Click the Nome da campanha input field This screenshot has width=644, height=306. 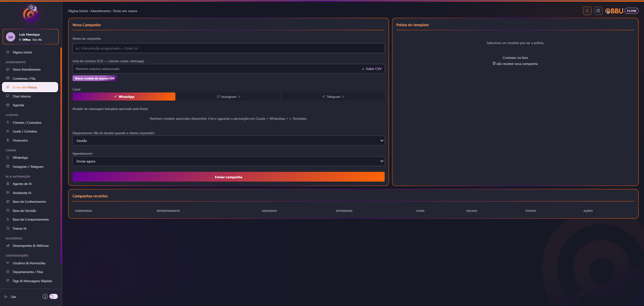tap(228, 48)
